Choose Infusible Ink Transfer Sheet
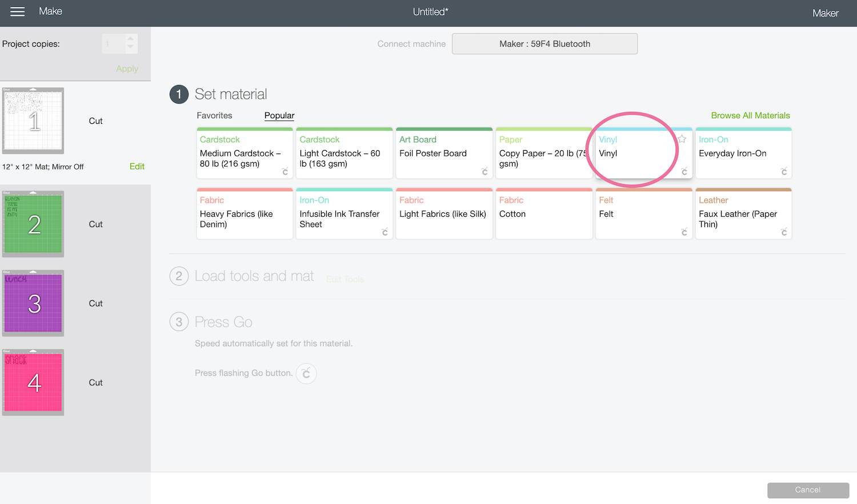The width and height of the screenshot is (857, 504). (x=345, y=213)
